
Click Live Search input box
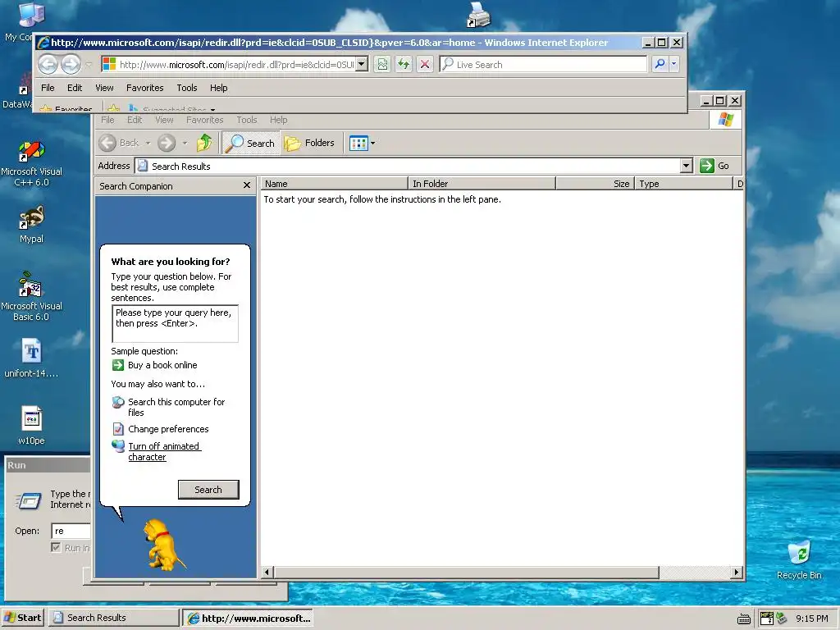coord(543,64)
